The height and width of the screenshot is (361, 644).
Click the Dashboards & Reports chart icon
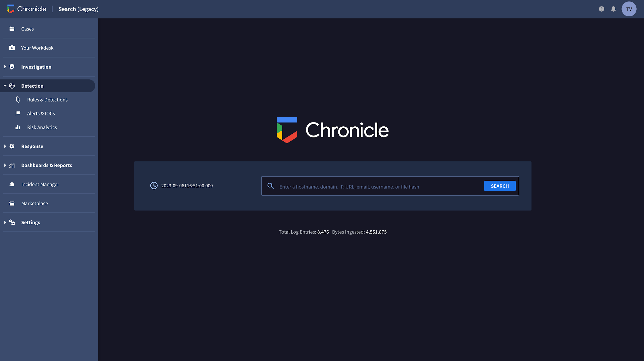pyautogui.click(x=12, y=165)
